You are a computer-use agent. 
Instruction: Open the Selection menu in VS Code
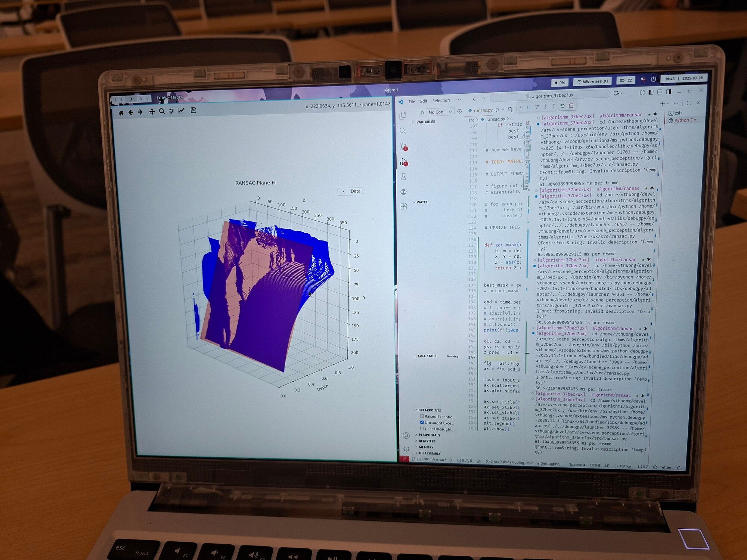click(441, 101)
